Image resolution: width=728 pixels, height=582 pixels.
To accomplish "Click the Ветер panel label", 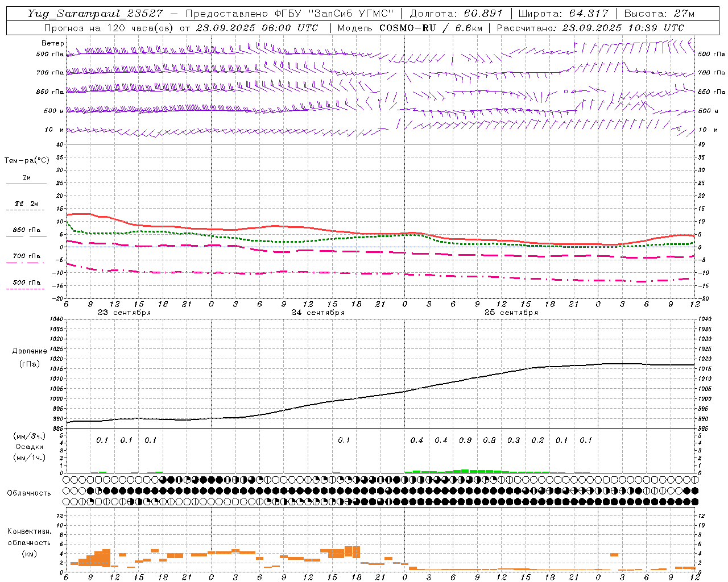I will point(52,43).
